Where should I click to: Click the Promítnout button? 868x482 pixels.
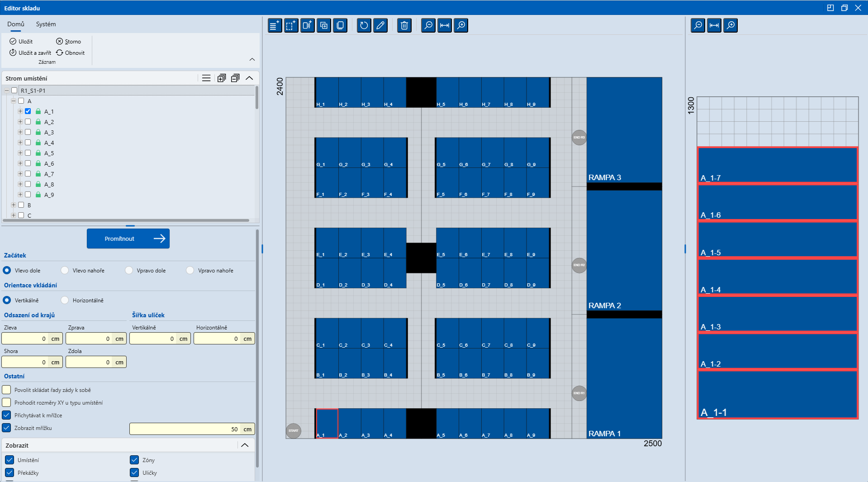pyautogui.click(x=128, y=239)
